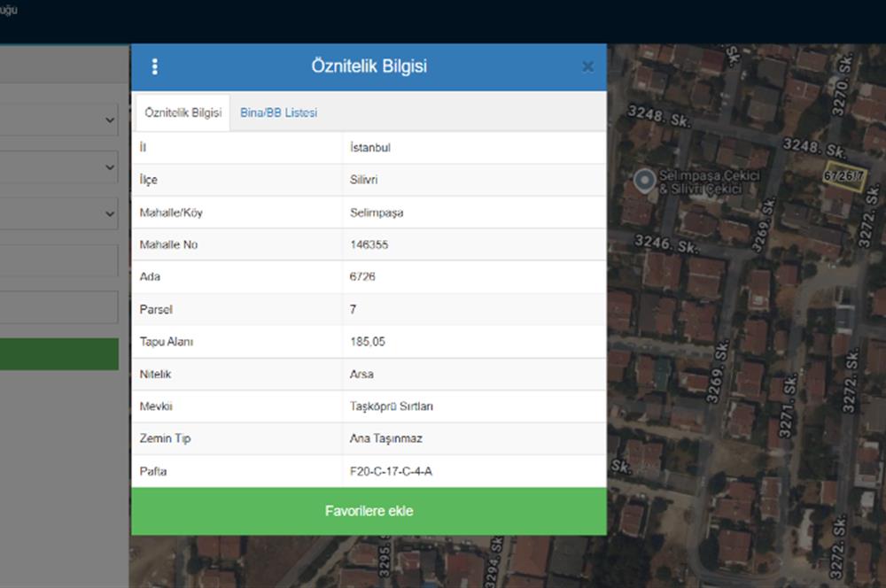Click the Mahalle No row label
The height and width of the screenshot is (588, 886).
click(x=168, y=245)
